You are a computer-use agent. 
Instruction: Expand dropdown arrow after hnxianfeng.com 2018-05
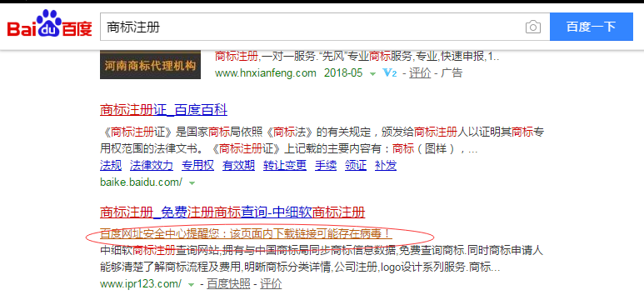click(372, 74)
